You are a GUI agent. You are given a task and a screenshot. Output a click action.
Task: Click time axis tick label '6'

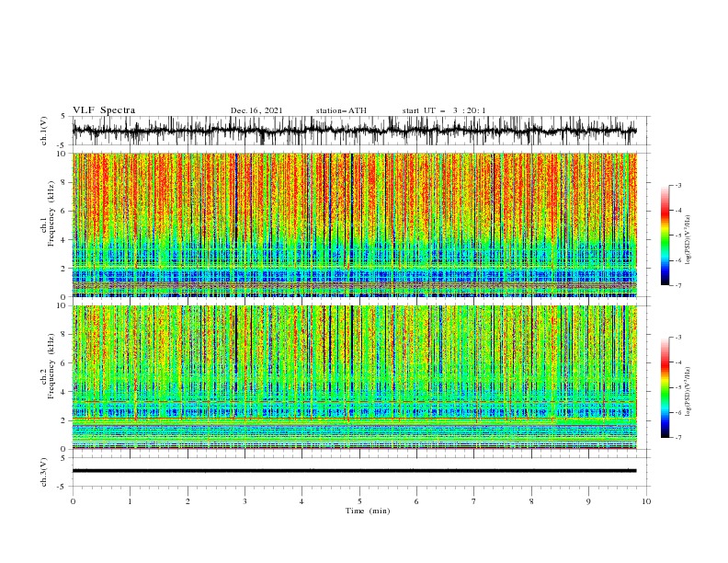click(x=417, y=501)
